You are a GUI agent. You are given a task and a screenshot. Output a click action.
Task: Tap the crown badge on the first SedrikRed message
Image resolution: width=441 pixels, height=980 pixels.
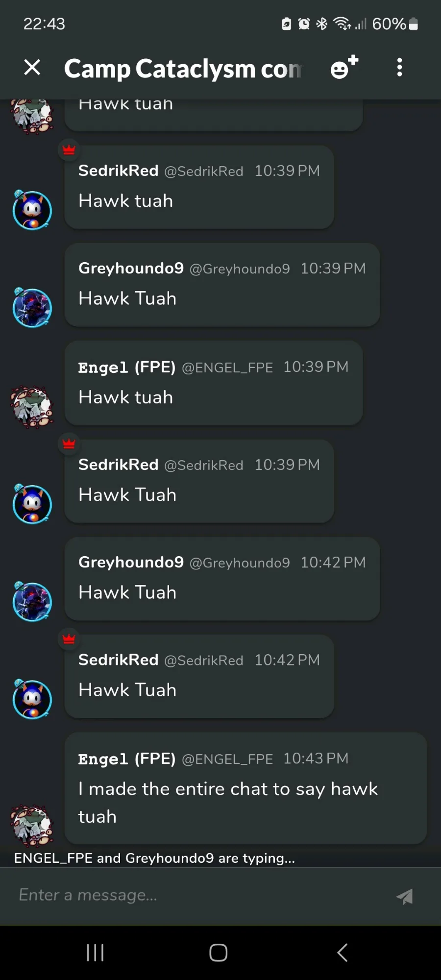click(x=69, y=149)
